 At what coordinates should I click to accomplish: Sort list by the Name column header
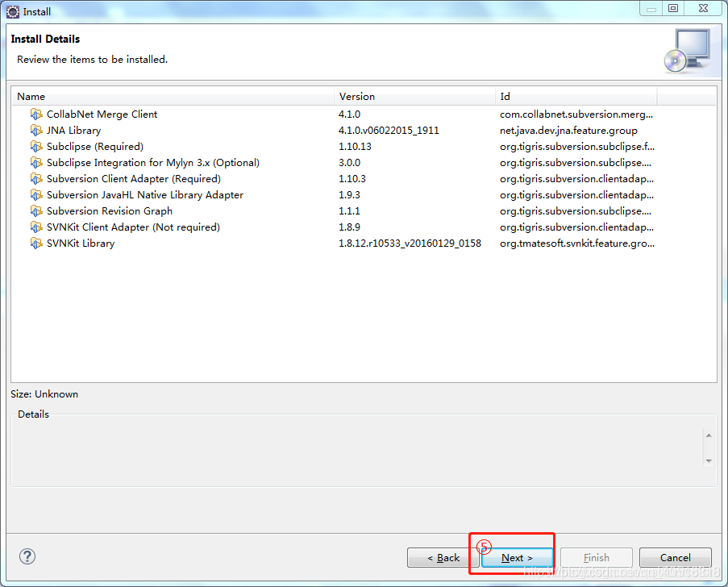coord(173,96)
